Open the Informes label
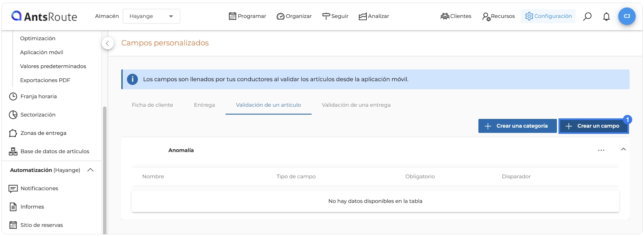Viewport: 644px width, 237px height. [x=32, y=207]
